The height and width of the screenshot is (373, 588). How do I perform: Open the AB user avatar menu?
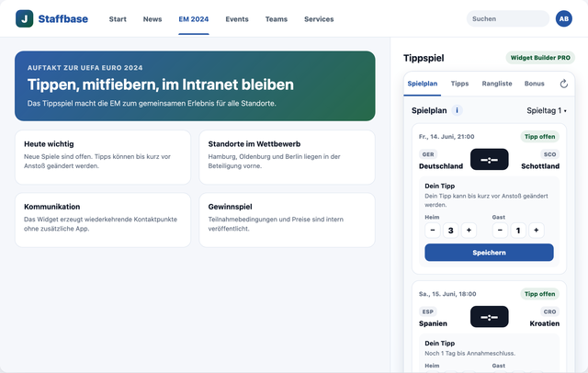click(x=563, y=18)
